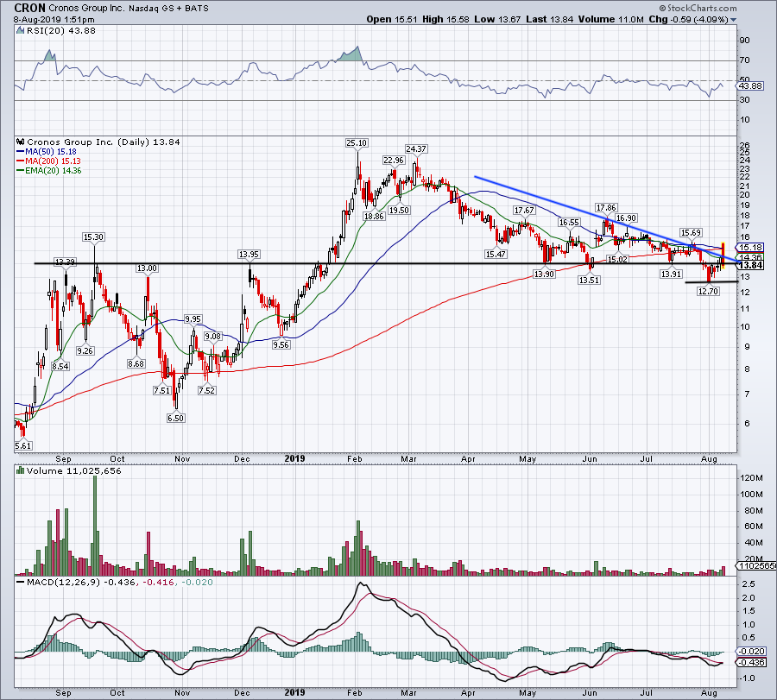Click the MACD(12,26,9) legend line marker

(x=21, y=582)
